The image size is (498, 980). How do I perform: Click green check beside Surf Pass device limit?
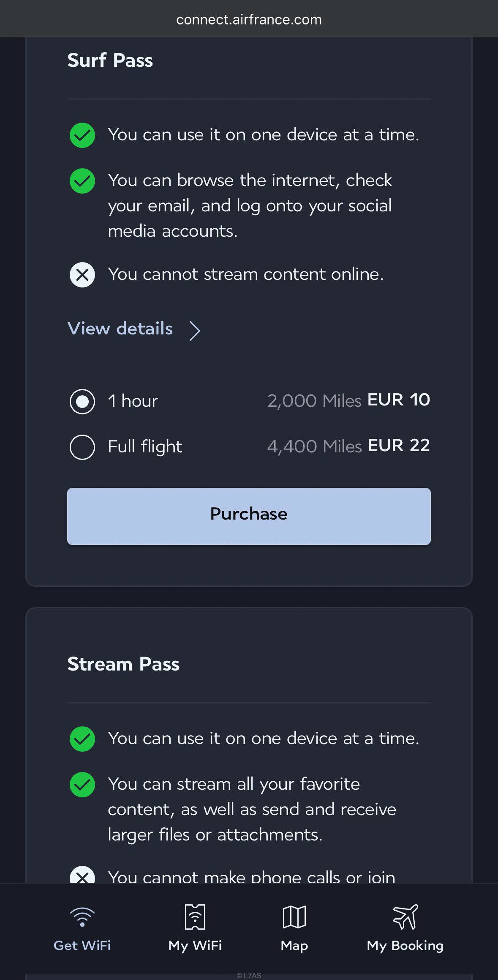[82, 135]
